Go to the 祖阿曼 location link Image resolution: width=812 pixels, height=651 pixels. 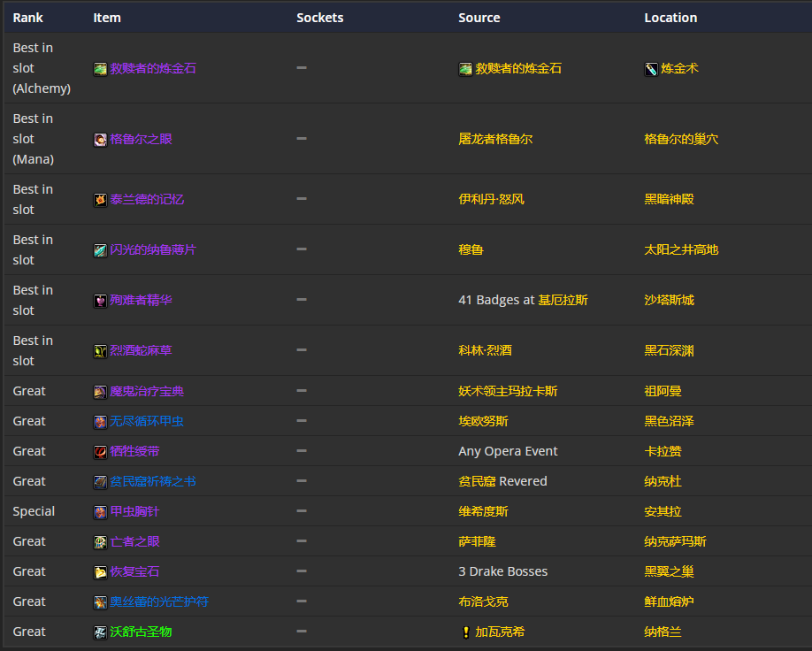point(663,391)
